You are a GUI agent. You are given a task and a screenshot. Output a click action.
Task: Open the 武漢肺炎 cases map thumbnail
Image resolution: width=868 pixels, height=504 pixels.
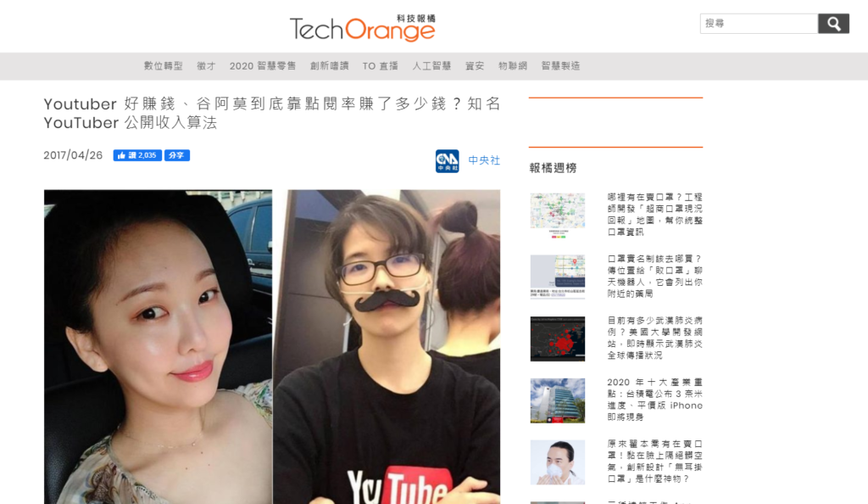(x=557, y=339)
